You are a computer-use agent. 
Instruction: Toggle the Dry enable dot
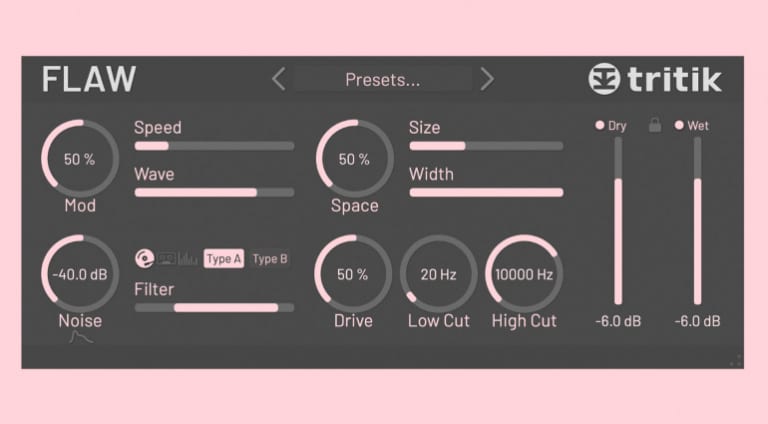[x=600, y=125]
